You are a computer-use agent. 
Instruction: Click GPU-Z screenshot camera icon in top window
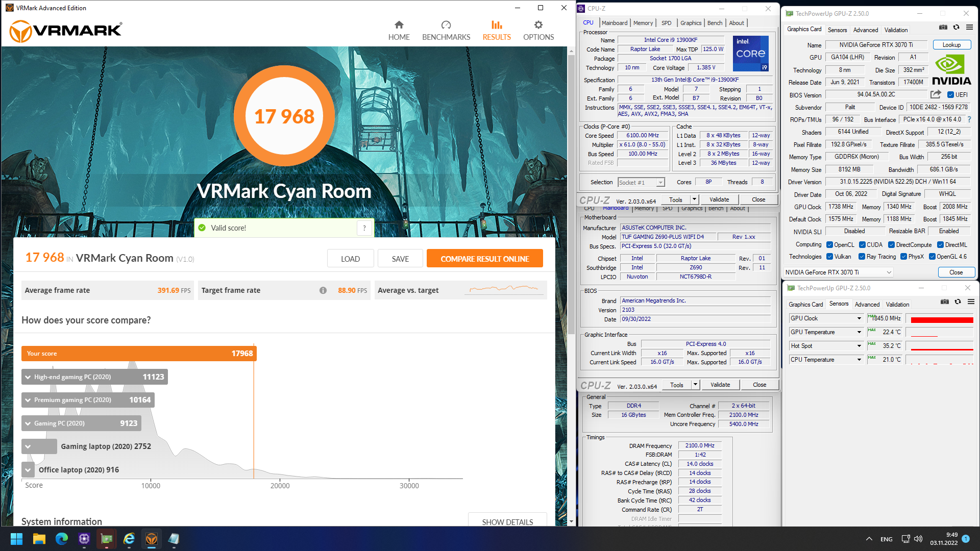coord(943,28)
